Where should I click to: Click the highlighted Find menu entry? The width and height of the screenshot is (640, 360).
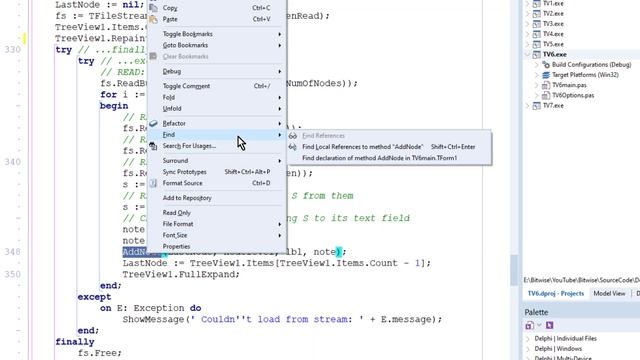click(x=216, y=135)
